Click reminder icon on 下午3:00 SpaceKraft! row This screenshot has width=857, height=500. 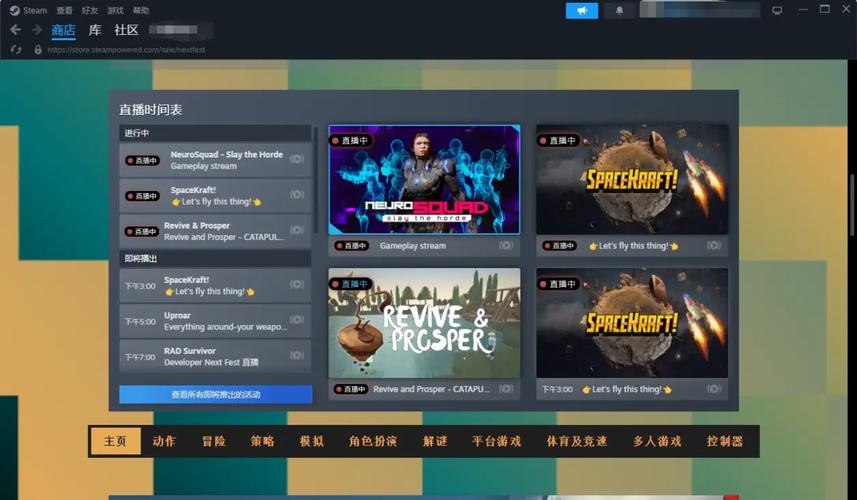point(297,284)
